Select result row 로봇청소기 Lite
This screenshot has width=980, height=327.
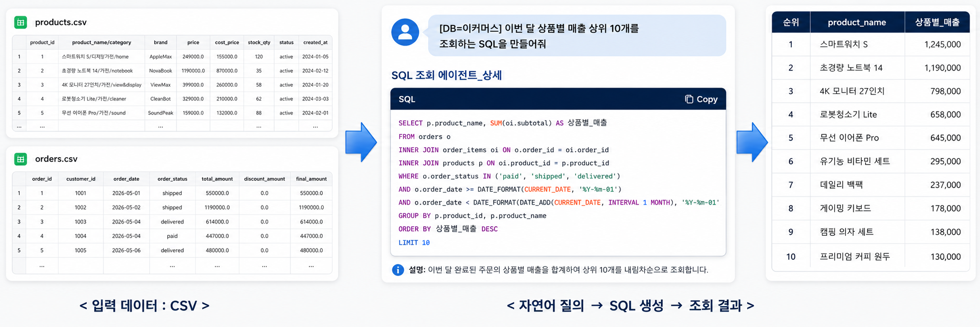tap(871, 115)
